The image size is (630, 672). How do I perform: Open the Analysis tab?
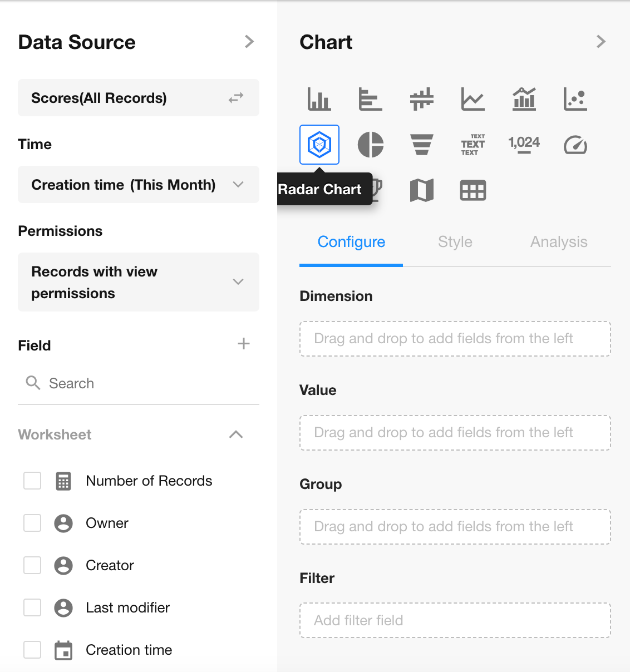[558, 242]
